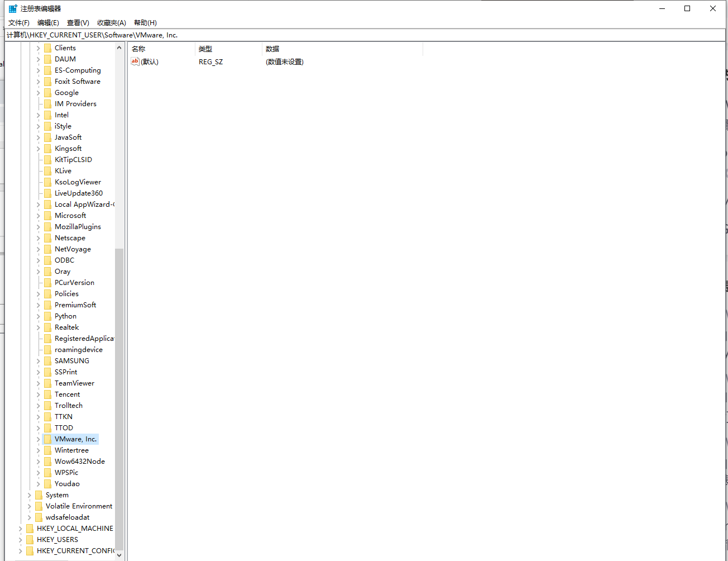Screen dimensions: 728x561
Task: Expand the VMware, Inc. key
Action: tap(39, 439)
